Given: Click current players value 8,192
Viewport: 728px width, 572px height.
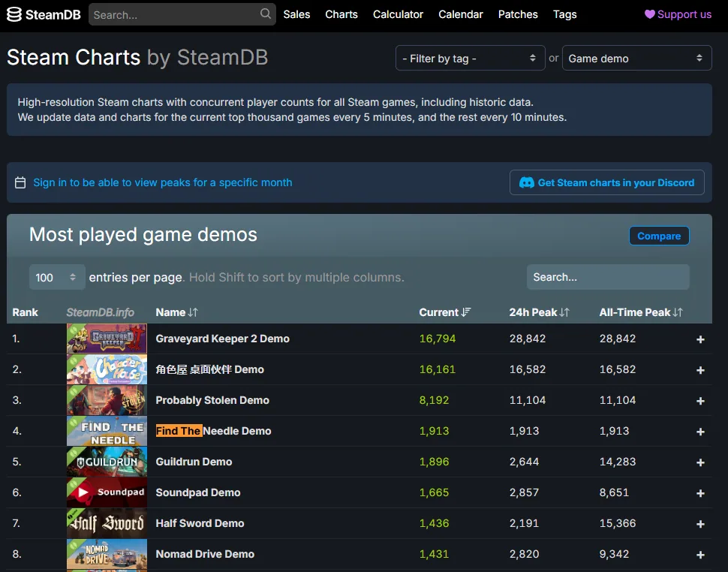Looking at the screenshot, I should click(x=434, y=400).
